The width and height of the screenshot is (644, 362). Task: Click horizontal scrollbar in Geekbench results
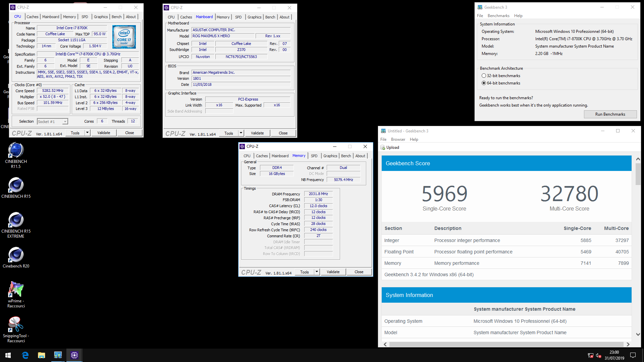[506, 344]
